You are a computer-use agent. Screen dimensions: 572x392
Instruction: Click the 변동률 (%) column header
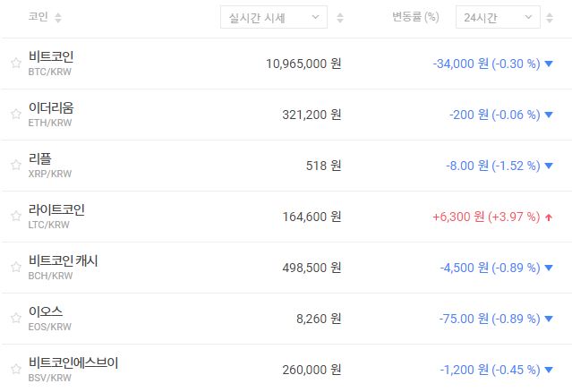click(x=415, y=18)
